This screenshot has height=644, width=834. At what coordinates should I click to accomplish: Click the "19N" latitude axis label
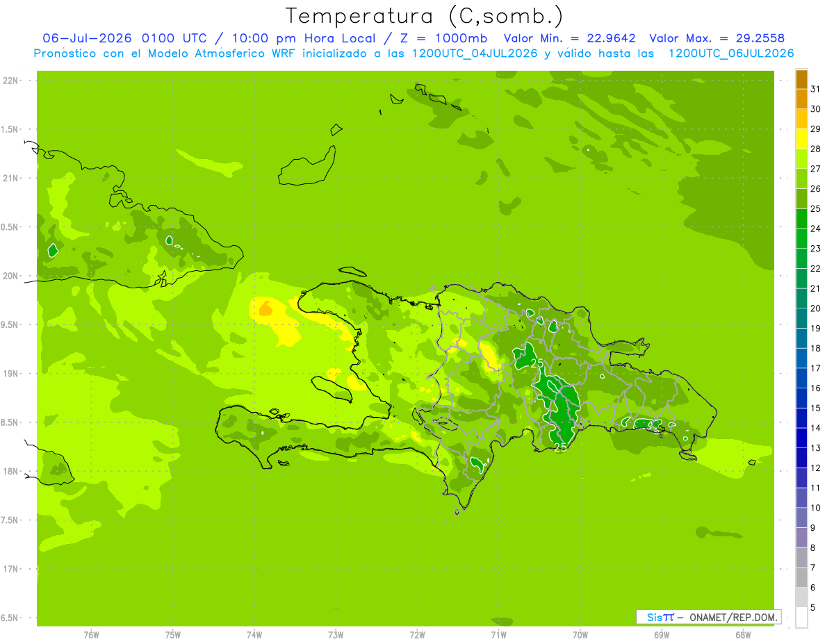[x=10, y=373]
